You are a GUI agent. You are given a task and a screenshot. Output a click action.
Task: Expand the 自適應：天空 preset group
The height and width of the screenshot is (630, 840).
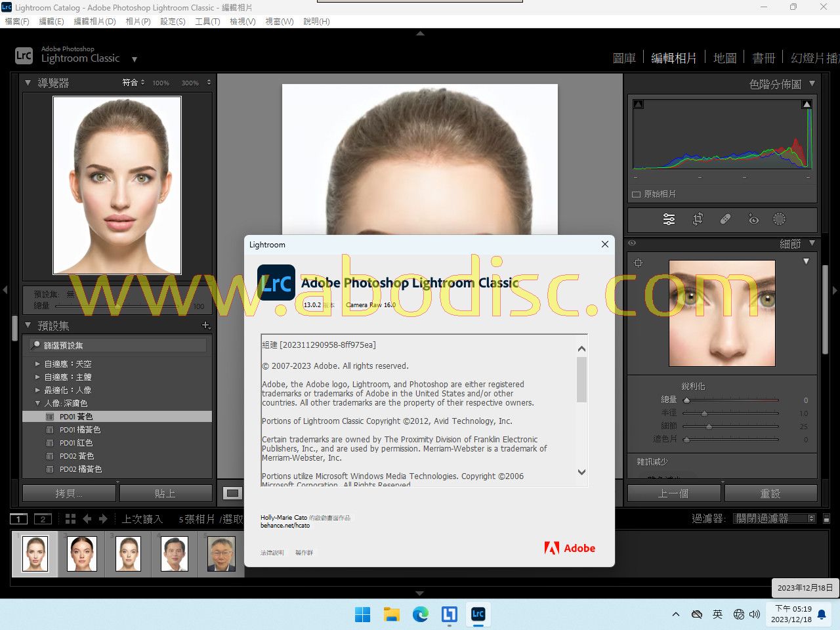[x=37, y=364]
